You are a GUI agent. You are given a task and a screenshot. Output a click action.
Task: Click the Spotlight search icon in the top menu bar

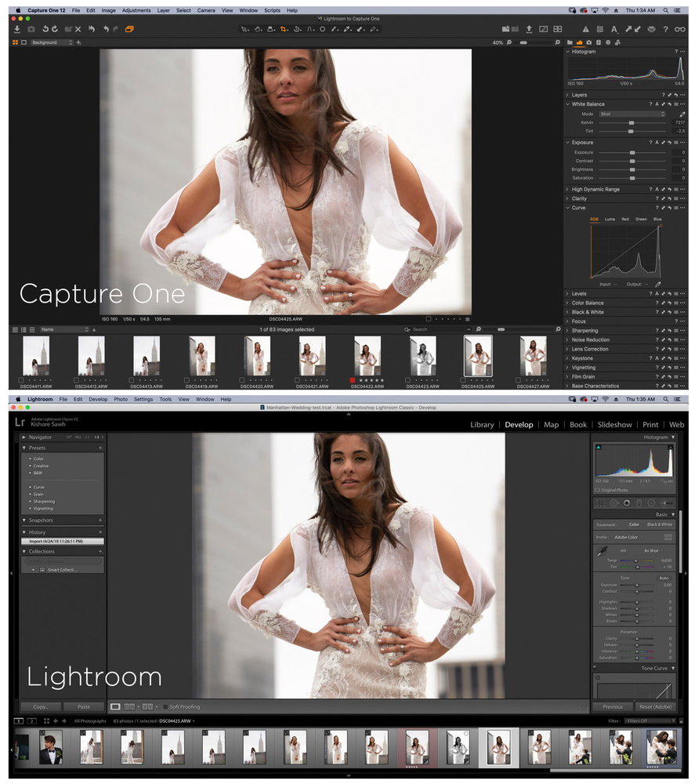coord(665,10)
